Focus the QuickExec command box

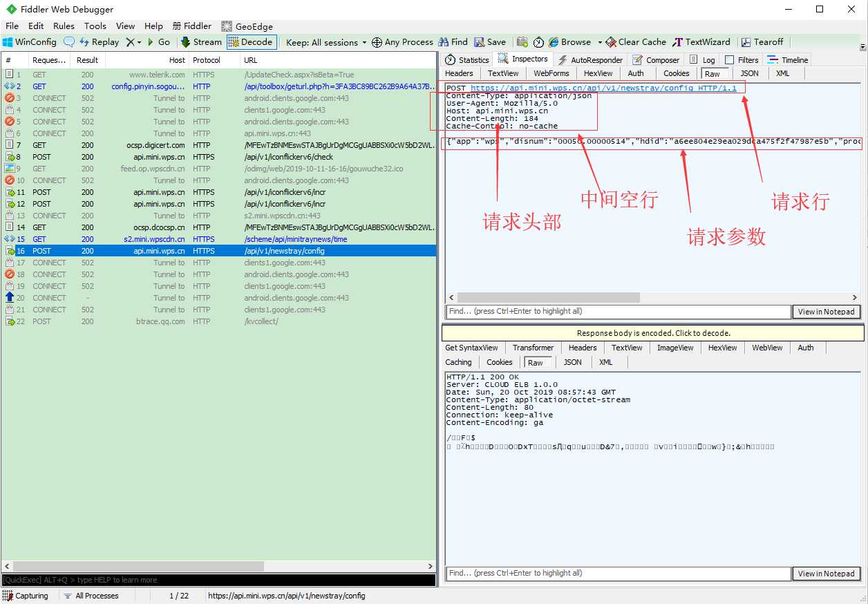(218, 580)
